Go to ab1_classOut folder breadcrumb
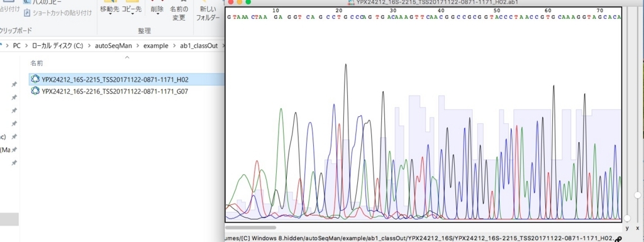The width and height of the screenshot is (644, 242). click(199, 46)
